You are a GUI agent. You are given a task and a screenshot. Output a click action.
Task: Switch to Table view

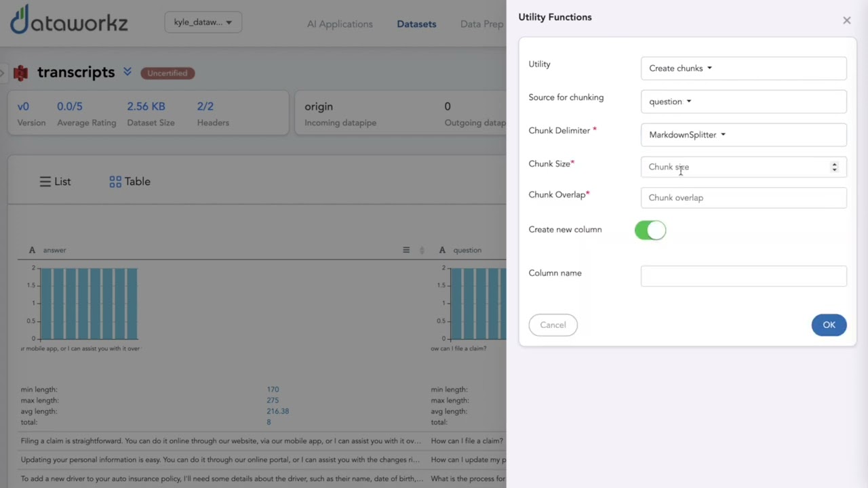pyautogui.click(x=130, y=182)
